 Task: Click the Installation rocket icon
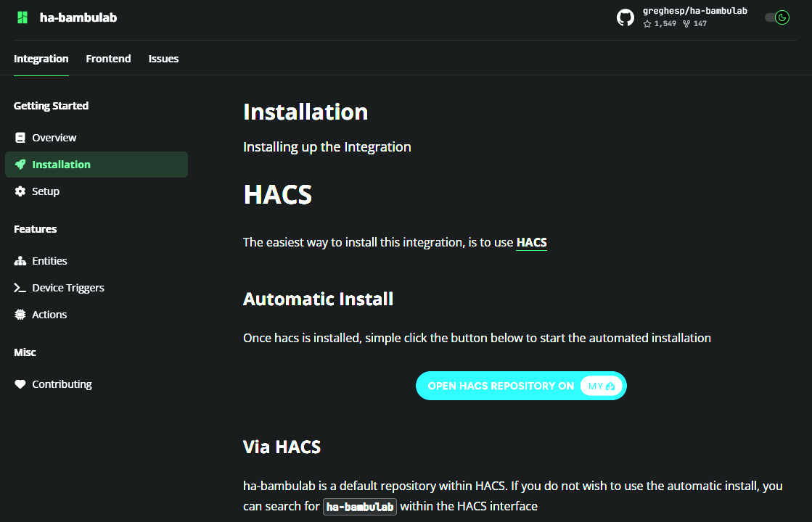click(20, 165)
